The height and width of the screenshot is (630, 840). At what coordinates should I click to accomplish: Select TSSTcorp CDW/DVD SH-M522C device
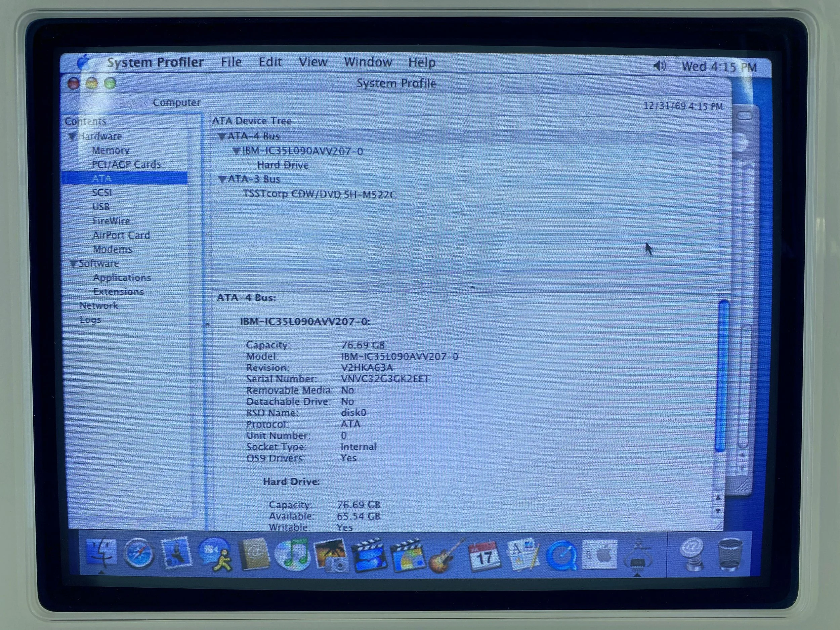coord(319,195)
